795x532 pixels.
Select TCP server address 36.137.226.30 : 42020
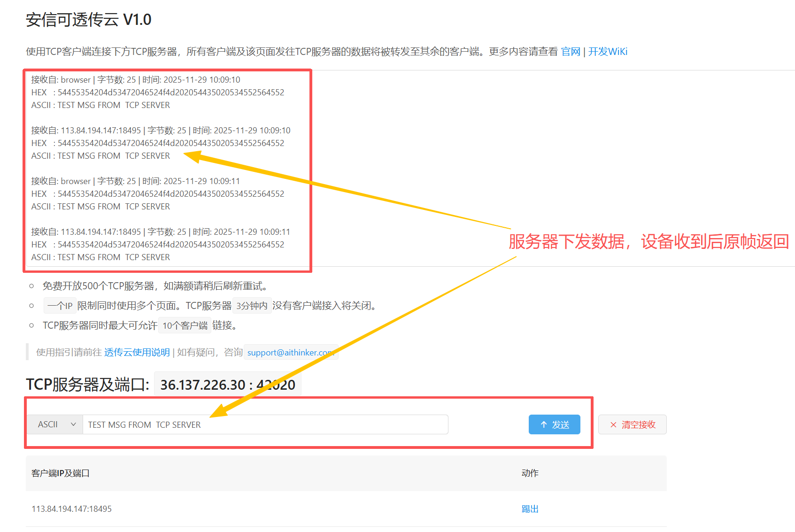tap(228, 385)
